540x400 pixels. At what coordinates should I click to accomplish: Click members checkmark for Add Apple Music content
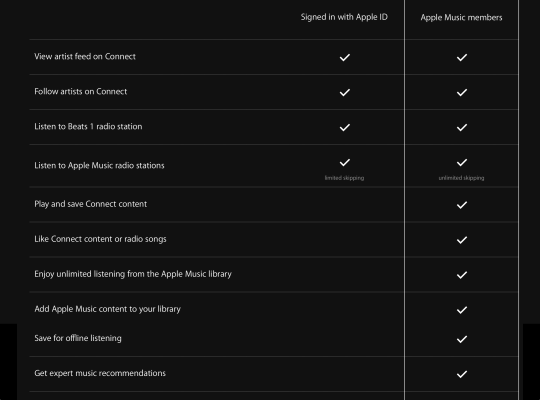click(x=462, y=310)
